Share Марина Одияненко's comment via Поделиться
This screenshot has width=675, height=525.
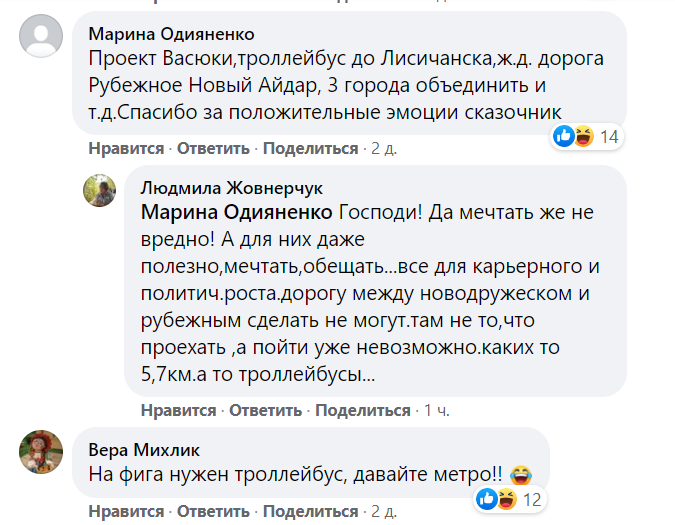coord(311,148)
